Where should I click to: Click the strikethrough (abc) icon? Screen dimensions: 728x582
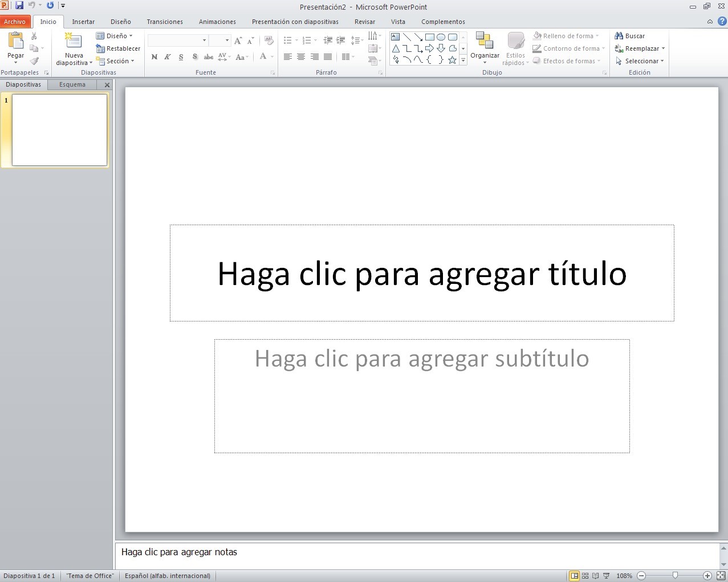pyautogui.click(x=209, y=57)
